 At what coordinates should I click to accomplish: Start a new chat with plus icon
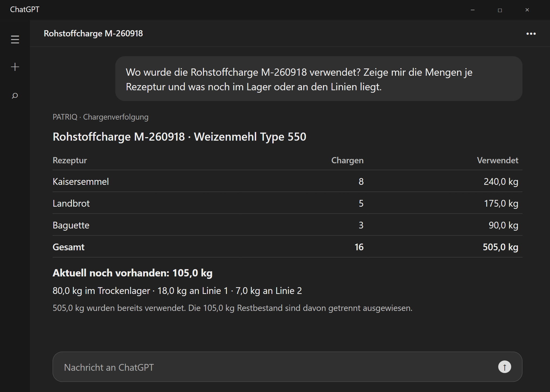(x=15, y=67)
